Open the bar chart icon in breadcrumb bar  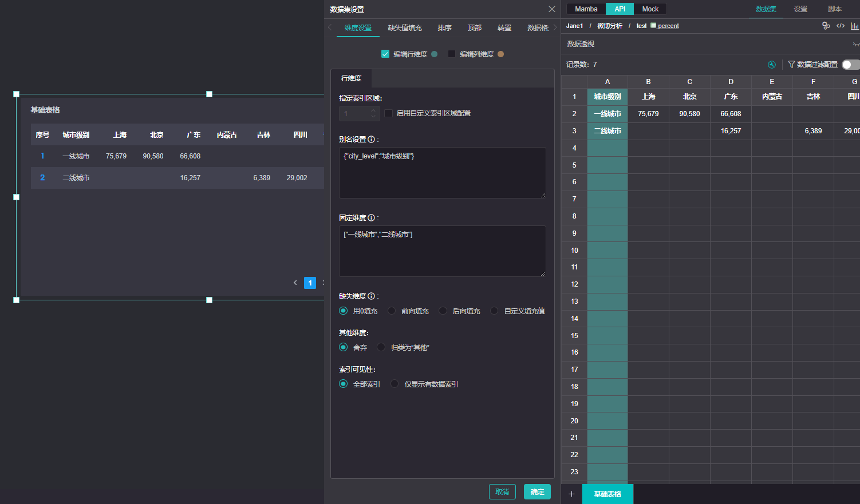pyautogui.click(x=855, y=26)
